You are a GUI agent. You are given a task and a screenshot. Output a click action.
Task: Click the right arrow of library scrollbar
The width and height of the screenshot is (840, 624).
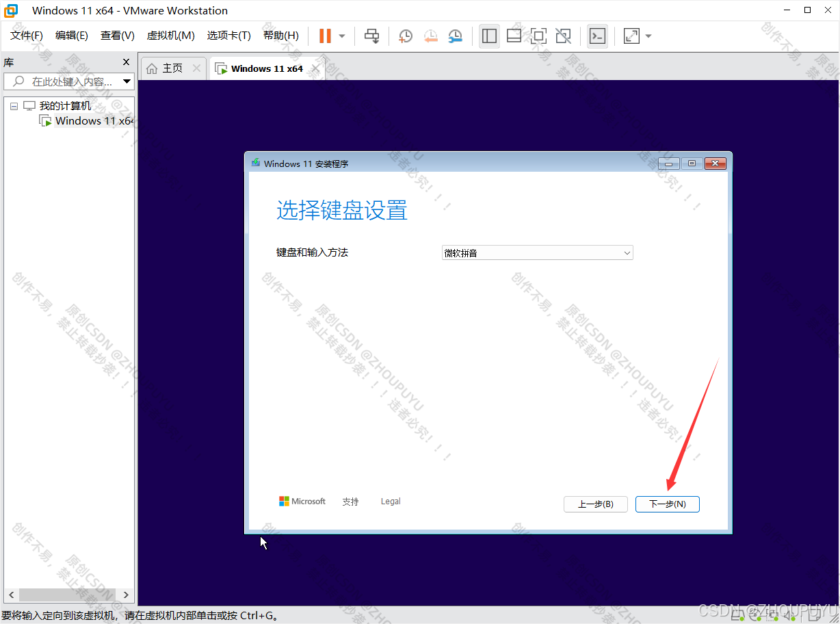[x=126, y=595]
